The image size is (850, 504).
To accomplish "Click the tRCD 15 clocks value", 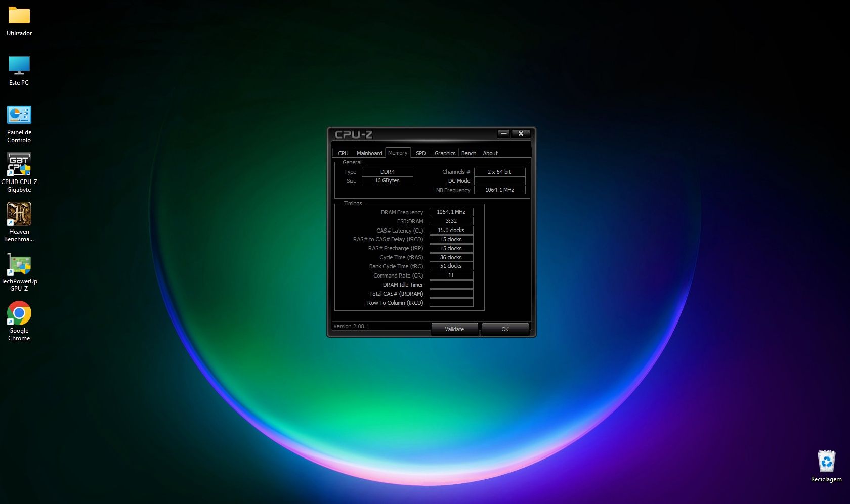I will click(451, 240).
